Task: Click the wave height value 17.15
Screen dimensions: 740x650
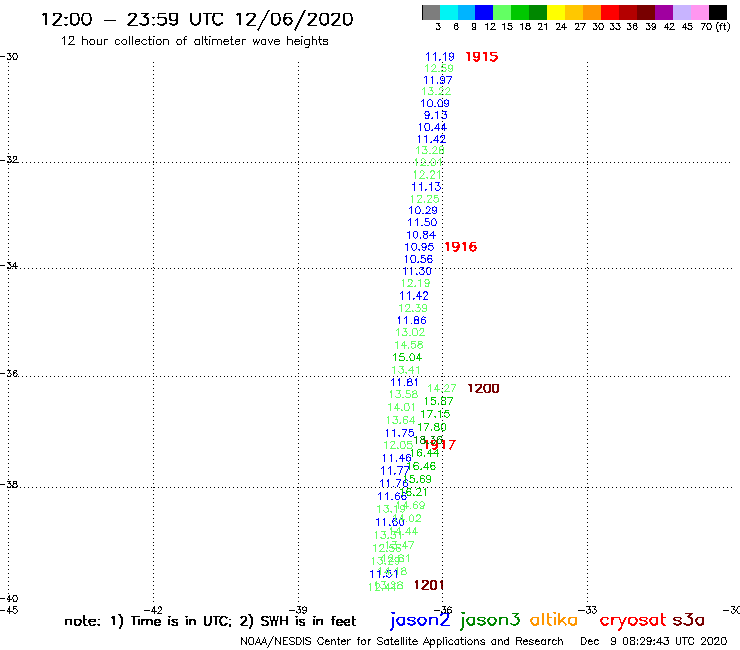Action: point(436,414)
